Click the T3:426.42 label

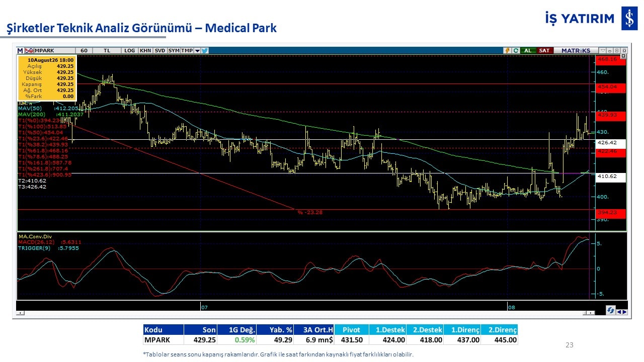pyautogui.click(x=32, y=187)
